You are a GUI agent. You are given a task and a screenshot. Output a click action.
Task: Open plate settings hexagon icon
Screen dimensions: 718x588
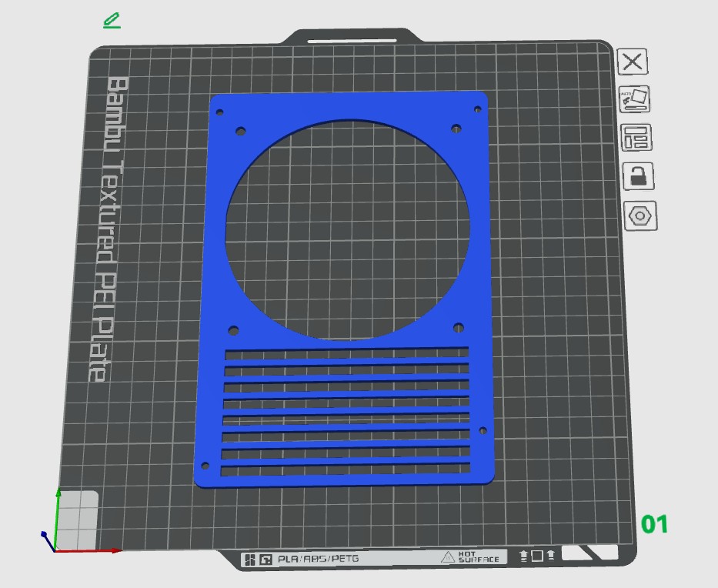pos(640,216)
